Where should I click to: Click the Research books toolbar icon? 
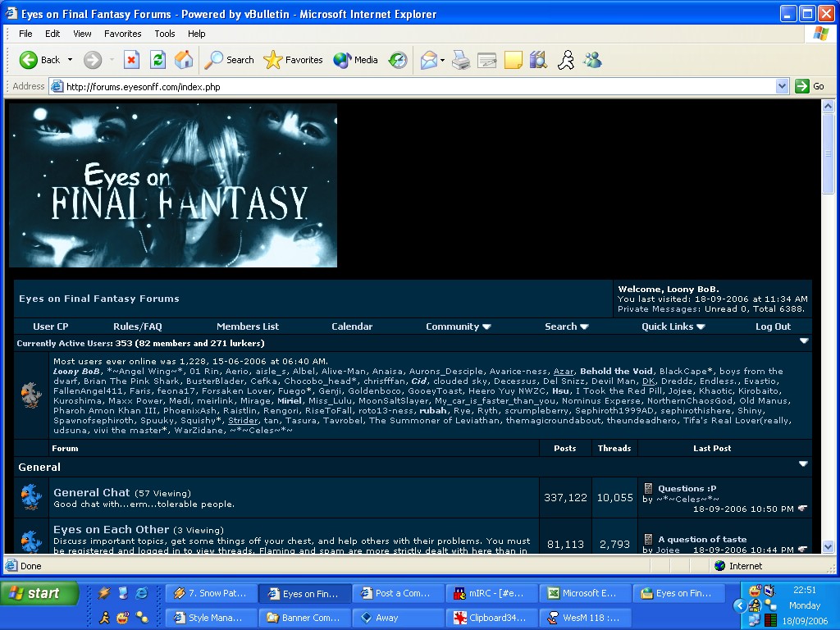538,59
